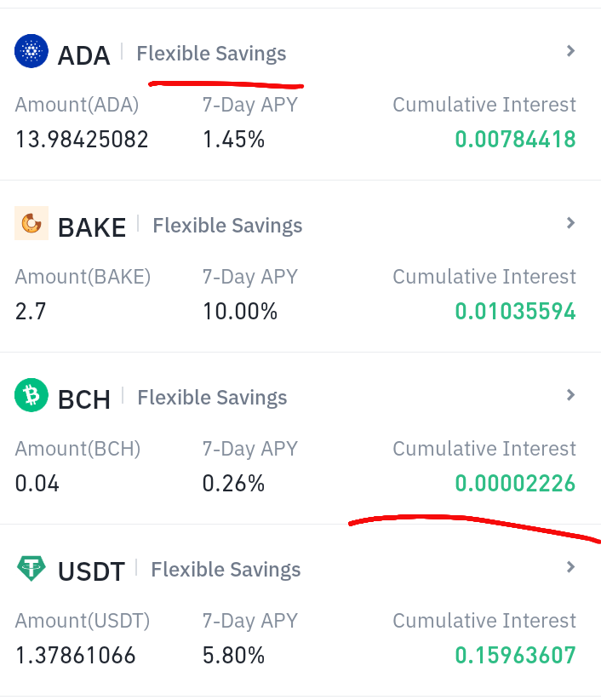Open BCH details via chevron arrow
Image resolution: width=601 pixels, height=700 pixels.
(570, 395)
